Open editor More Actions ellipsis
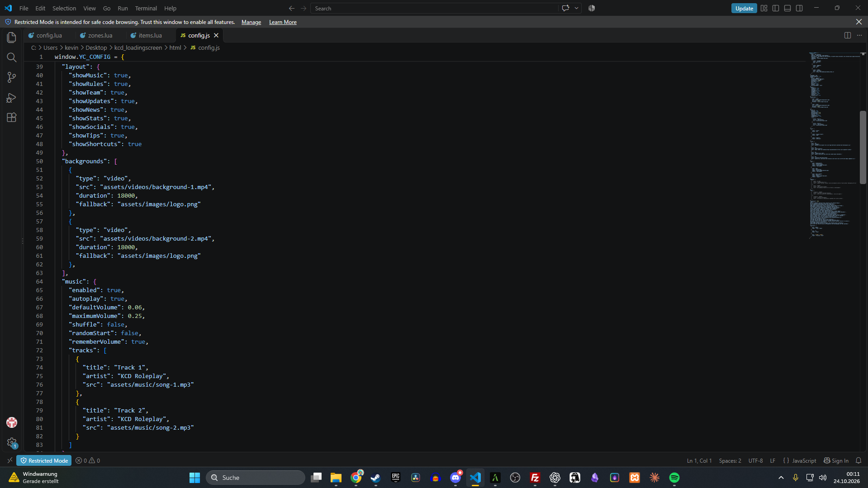Screen dimensions: 868x488 (859, 35)
